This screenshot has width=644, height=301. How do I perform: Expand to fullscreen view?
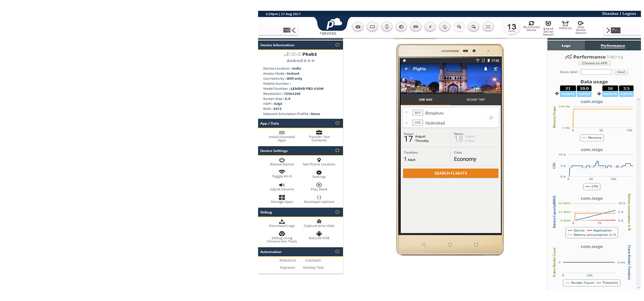click(x=488, y=27)
